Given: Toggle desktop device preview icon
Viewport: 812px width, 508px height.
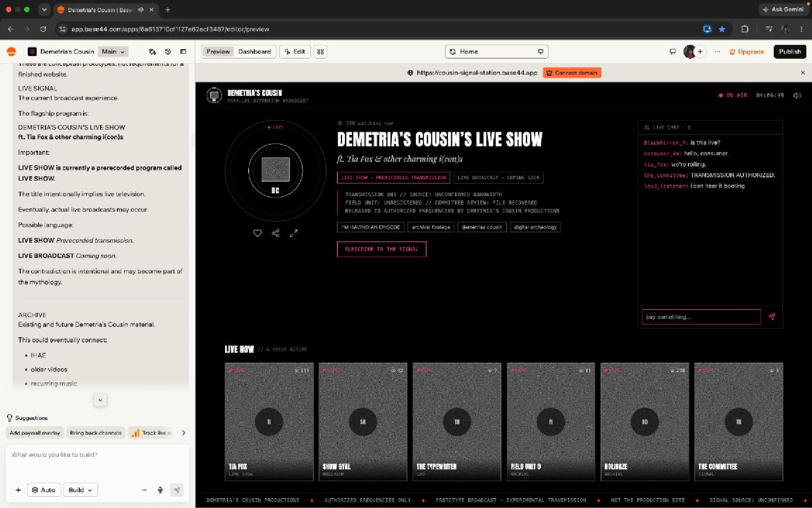Looking at the screenshot, I should point(540,52).
